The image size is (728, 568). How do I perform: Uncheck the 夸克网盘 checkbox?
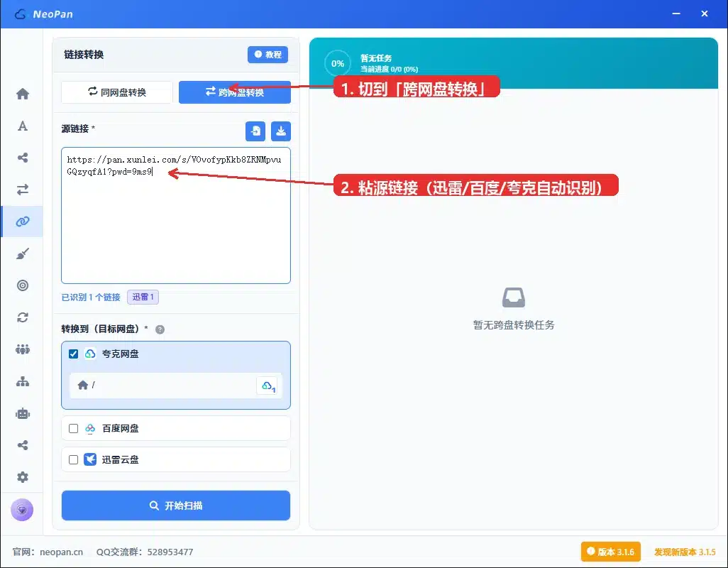[x=73, y=354]
